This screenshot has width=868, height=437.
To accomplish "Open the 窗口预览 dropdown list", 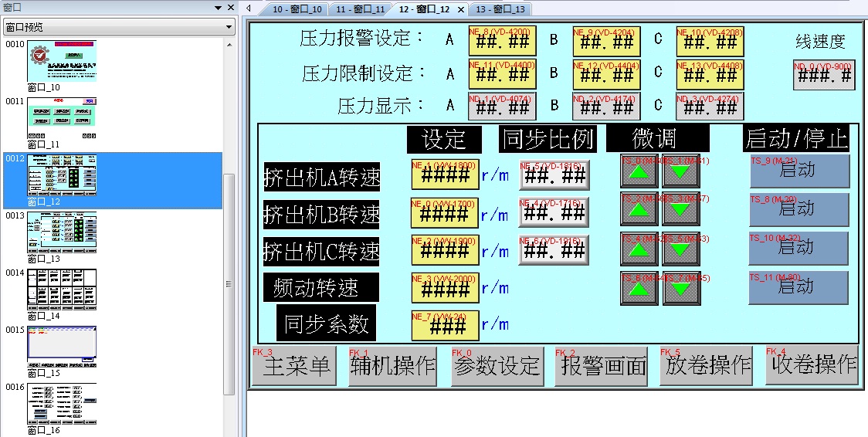I will pyautogui.click(x=229, y=27).
